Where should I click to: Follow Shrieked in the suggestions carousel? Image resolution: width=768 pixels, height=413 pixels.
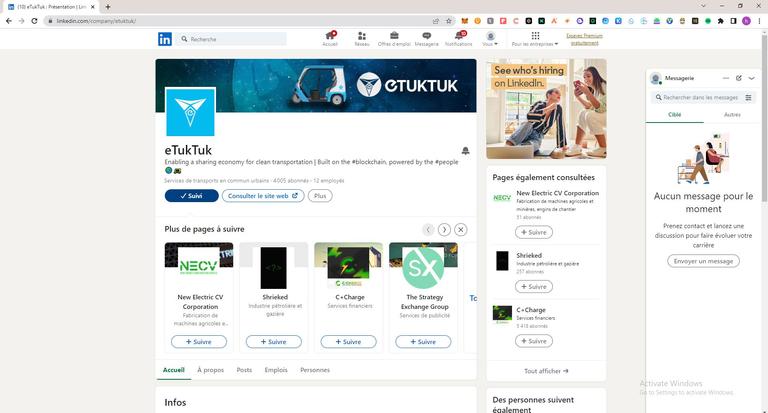tap(274, 341)
